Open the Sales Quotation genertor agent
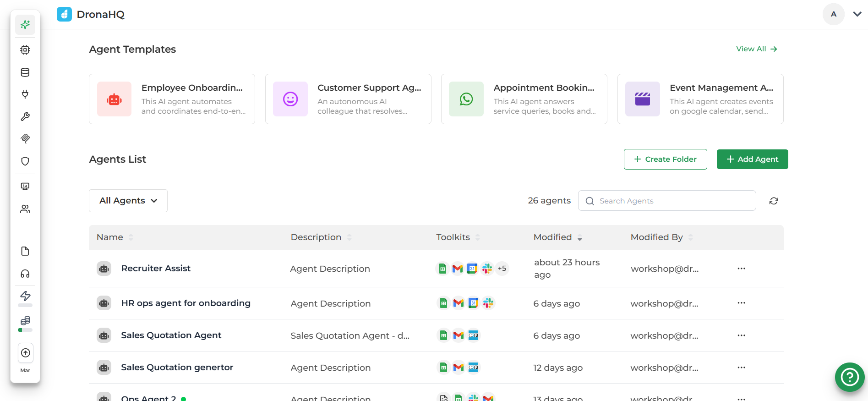The width and height of the screenshot is (868, 401). coord(177,368)
